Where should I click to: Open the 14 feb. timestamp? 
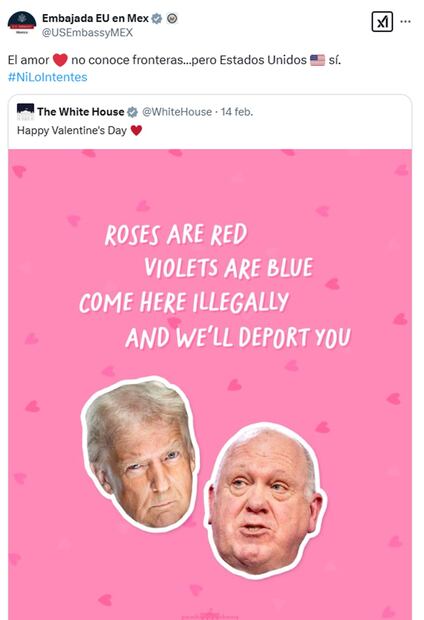point(237,112)
